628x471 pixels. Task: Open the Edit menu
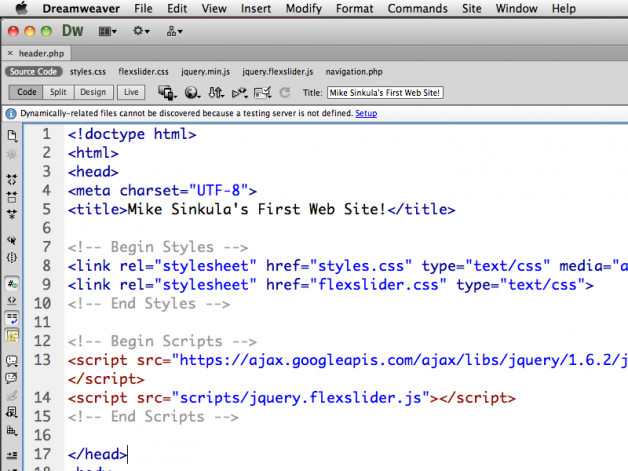[x=177, y=8]
